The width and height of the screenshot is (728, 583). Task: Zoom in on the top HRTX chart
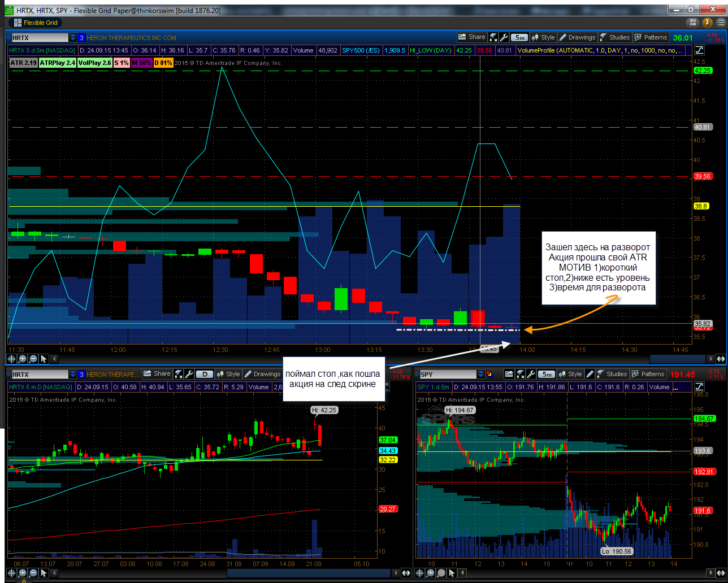(23, 359)
